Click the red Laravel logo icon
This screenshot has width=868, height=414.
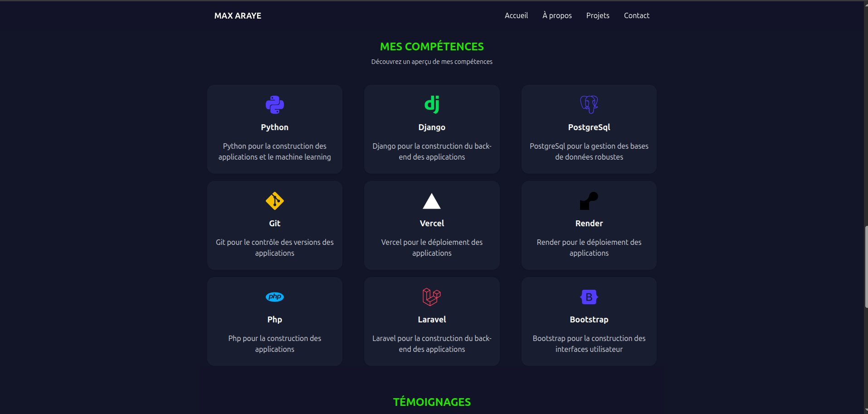click(x=432, y=297)
